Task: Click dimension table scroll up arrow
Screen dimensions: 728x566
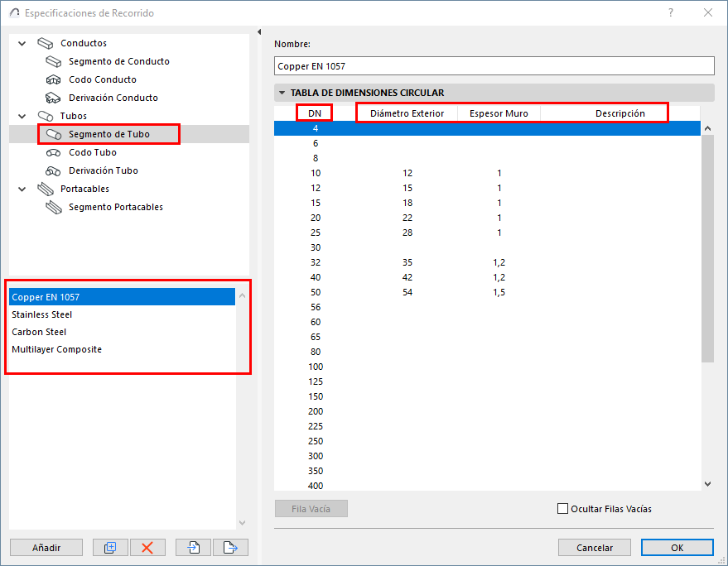Action: [707, 128]
